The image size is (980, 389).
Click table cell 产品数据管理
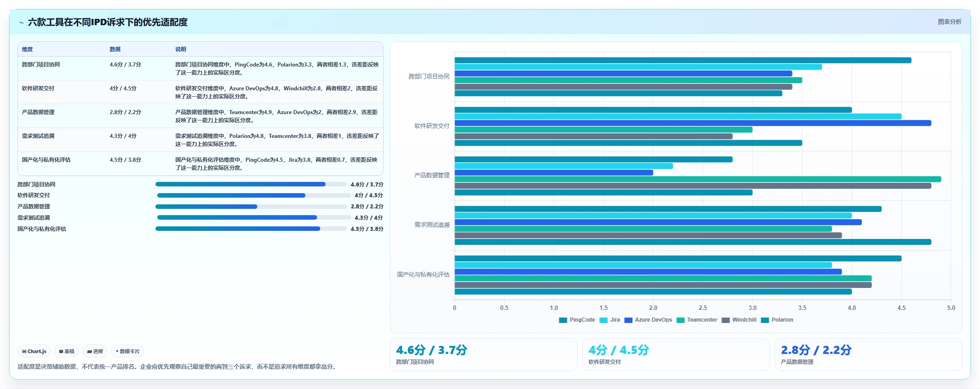click(x=38, y=112)
